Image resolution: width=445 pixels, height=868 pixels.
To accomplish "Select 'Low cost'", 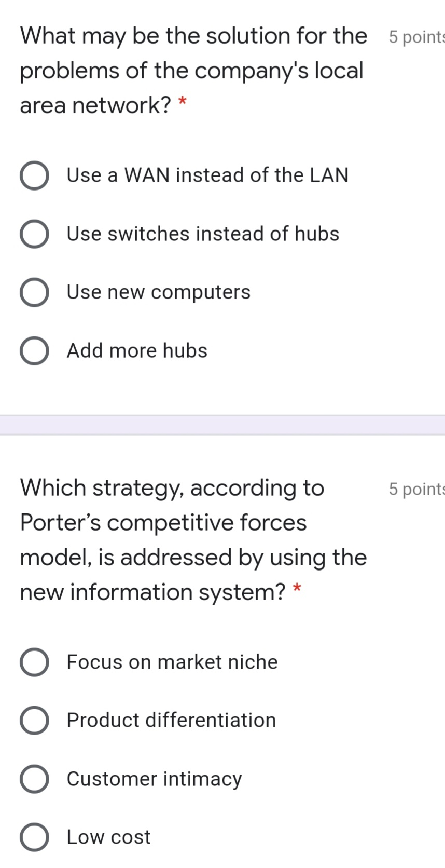I will (x=34, y=837).
